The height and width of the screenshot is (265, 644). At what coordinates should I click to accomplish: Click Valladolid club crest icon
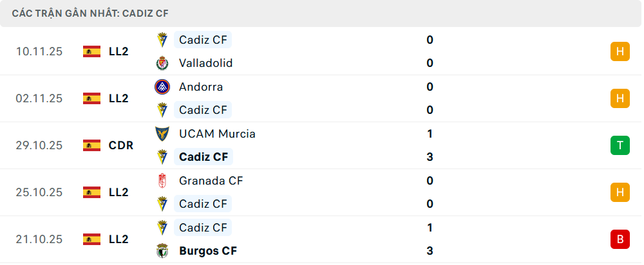pos(162,63)
